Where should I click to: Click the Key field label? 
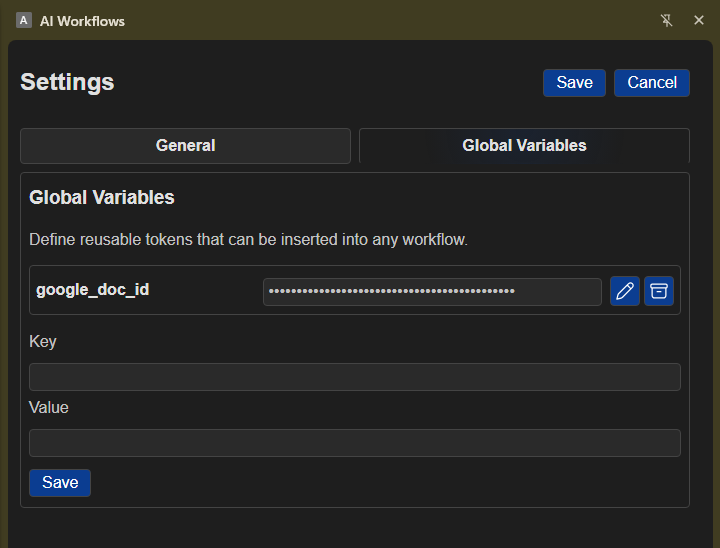tap(43, 341)
